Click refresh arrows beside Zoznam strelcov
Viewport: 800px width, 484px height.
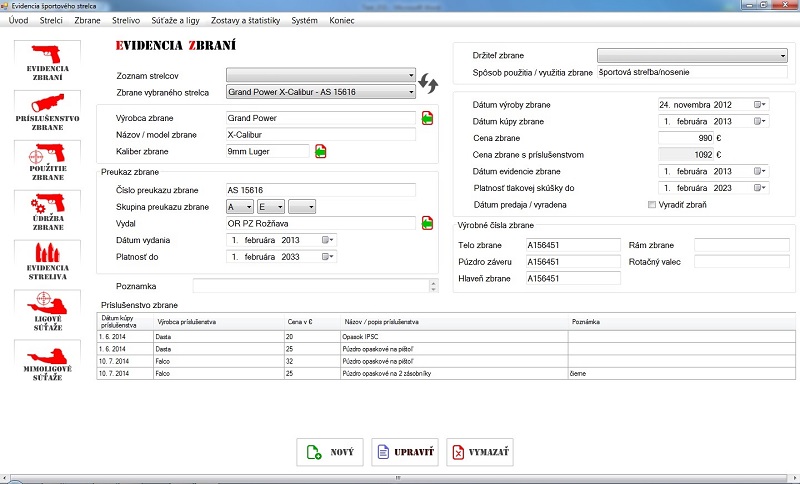click(x=428, y=82)
